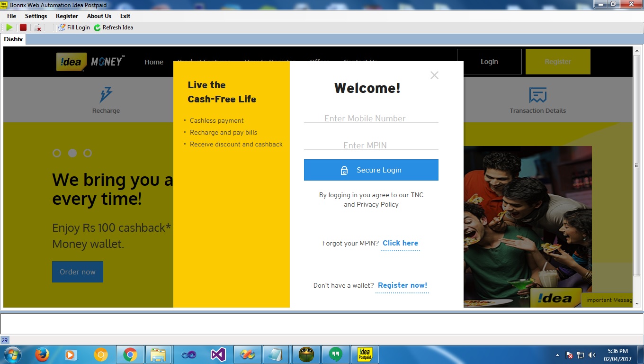Click the Cashless payment bullet text

point(217,120)
